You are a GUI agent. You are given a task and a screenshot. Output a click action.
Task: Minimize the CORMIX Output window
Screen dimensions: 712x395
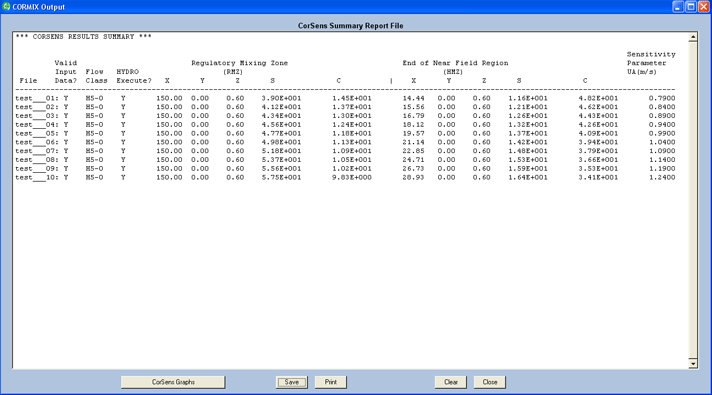coord(677,7)
